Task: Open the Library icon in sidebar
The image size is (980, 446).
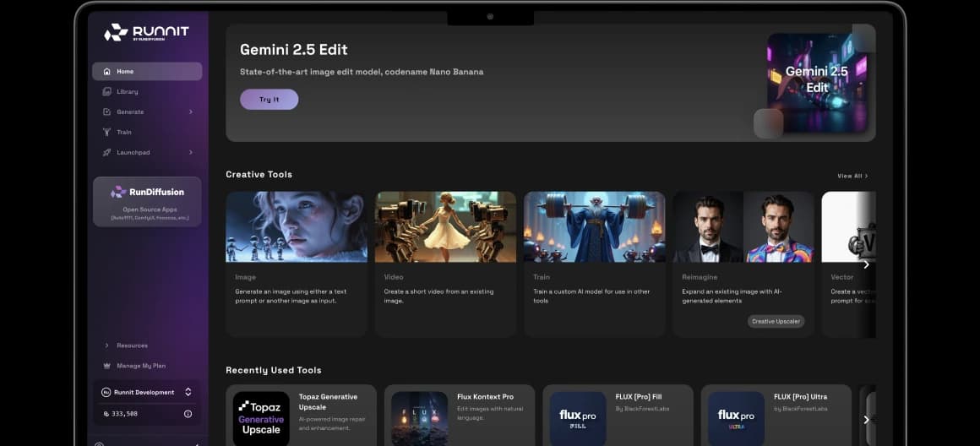Action: [107, 92]
